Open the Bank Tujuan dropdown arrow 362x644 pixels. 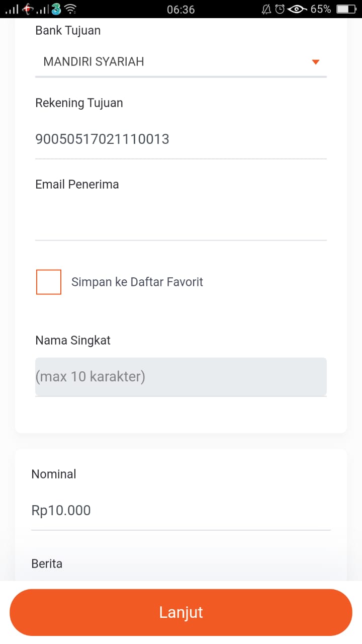316,62
